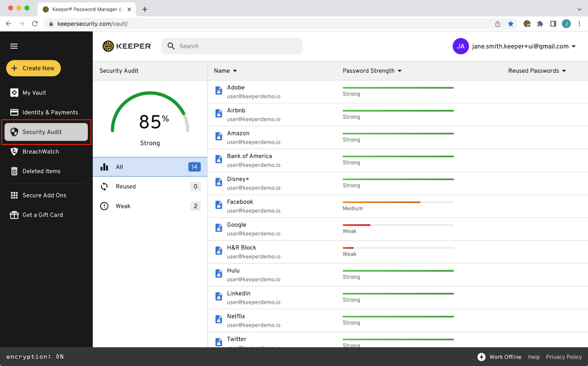This screenshot has height=366, width=588.
Task: Select the My Vault icon
Action: (x=14, y=93)
